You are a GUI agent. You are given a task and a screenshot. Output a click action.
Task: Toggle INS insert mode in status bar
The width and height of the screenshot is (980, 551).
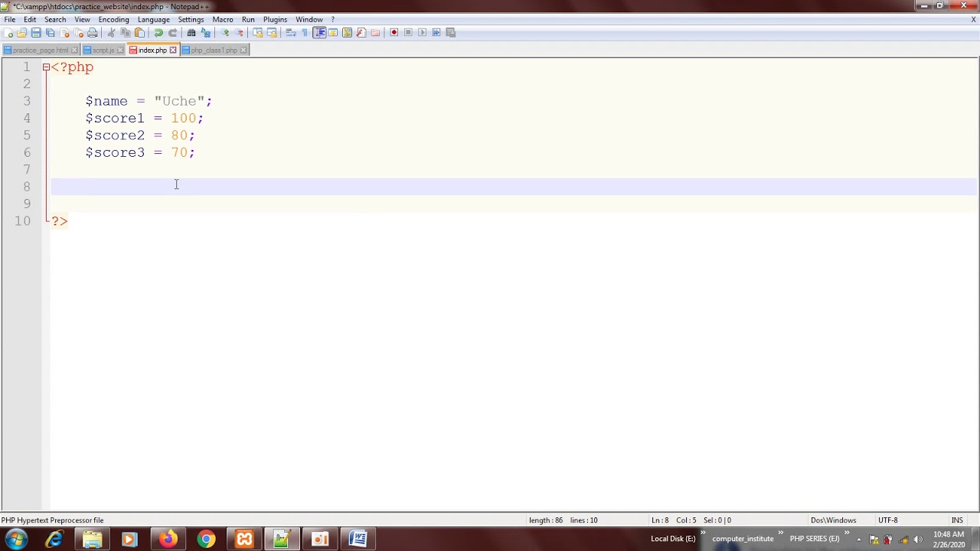(957, 520)
